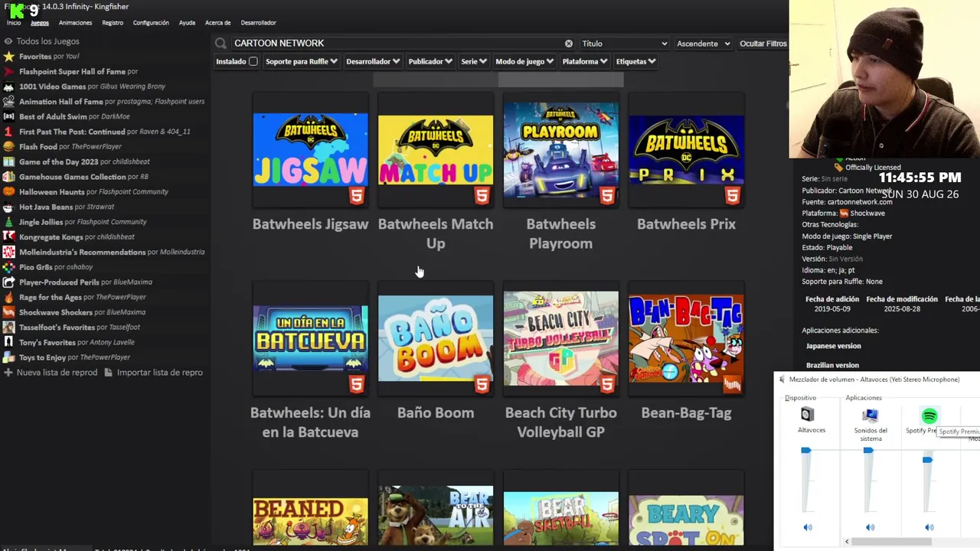Click the Spotify icon in volume mixer
The height and width of the screenshot is (551, 980).
[929, 416]
